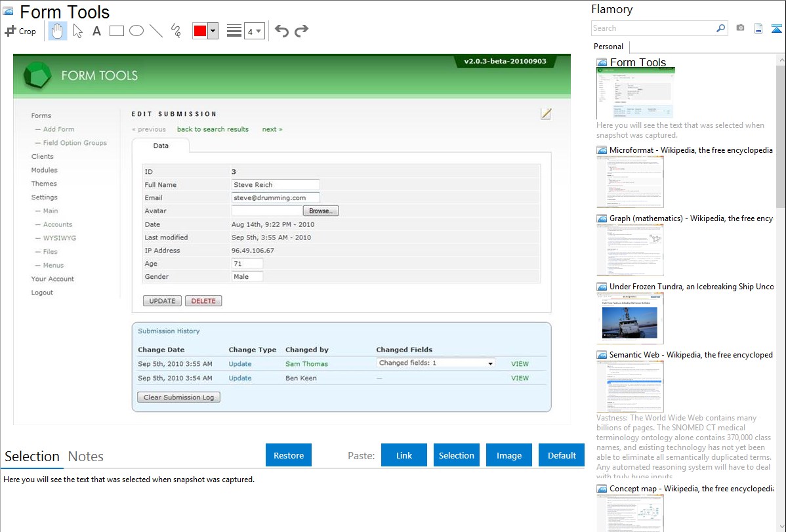Click the edit pencil icon in Edit Submission

[546, 114]
